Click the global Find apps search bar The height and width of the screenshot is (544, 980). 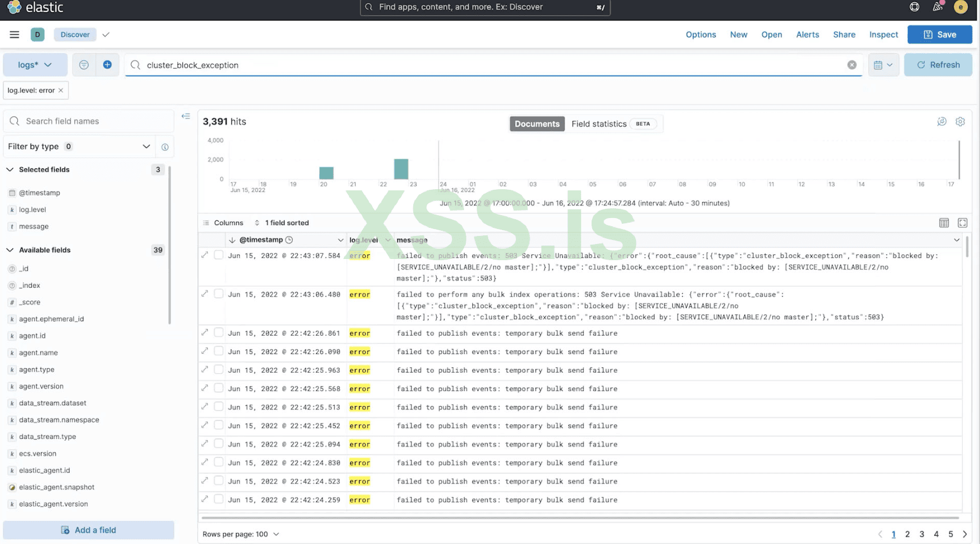pos(485,7)
